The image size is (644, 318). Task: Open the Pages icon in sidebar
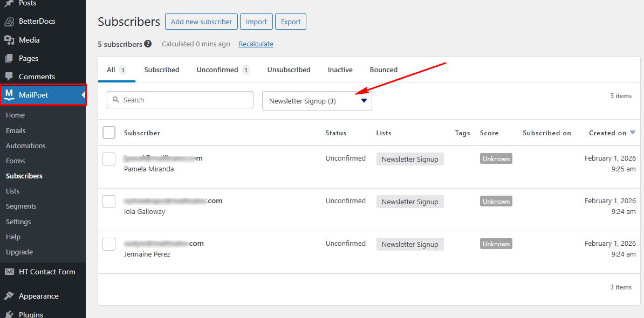(x=8, y=58)
